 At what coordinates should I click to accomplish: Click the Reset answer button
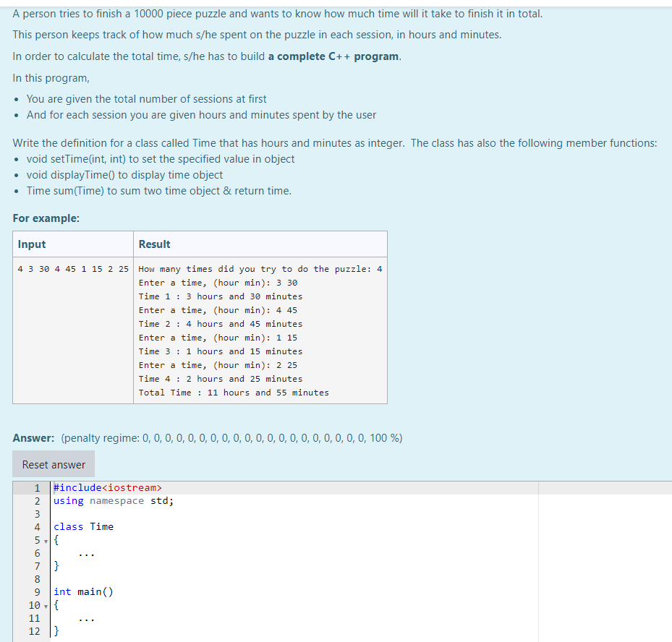point(54,464)
